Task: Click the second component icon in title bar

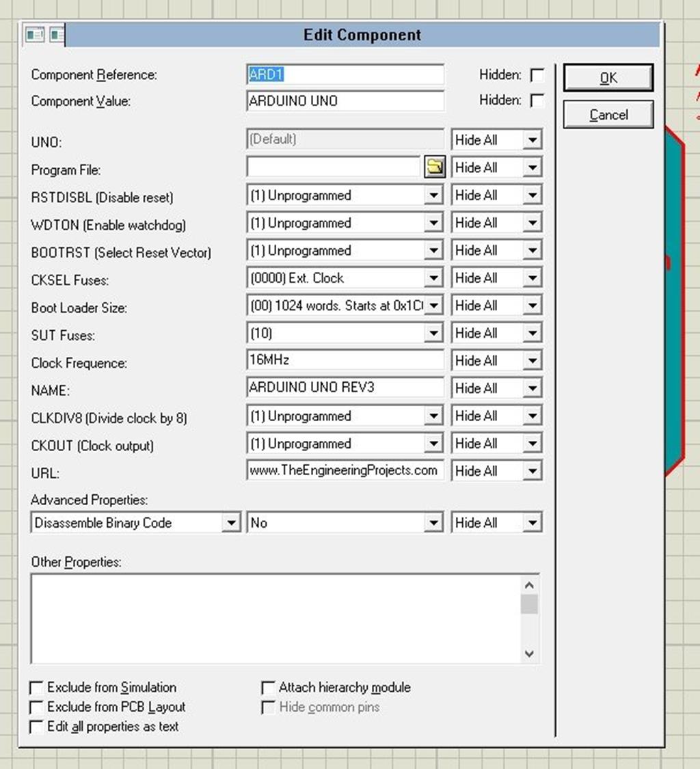Action: pos(57,34)
